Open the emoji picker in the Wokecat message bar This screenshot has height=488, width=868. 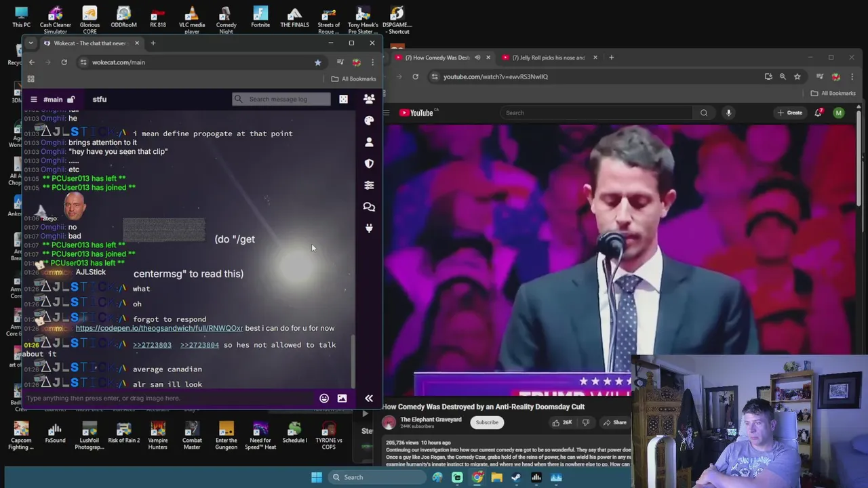point(324,398)
